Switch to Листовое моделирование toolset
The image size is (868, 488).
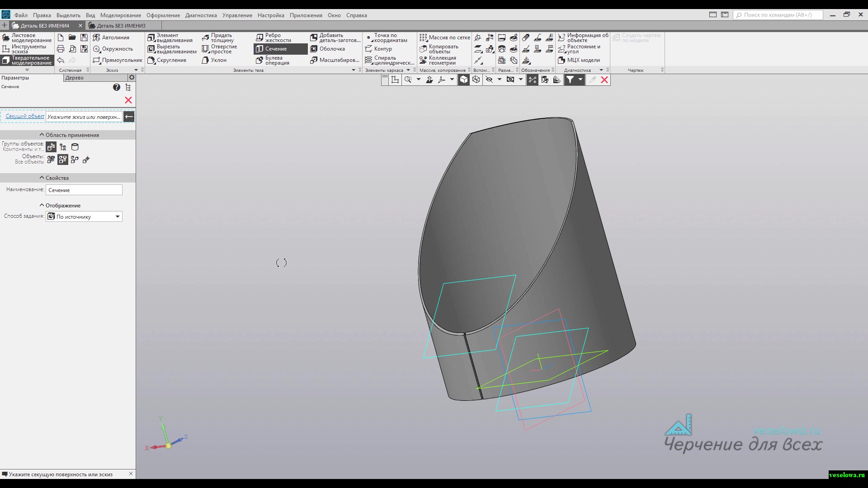coord(27,38)
